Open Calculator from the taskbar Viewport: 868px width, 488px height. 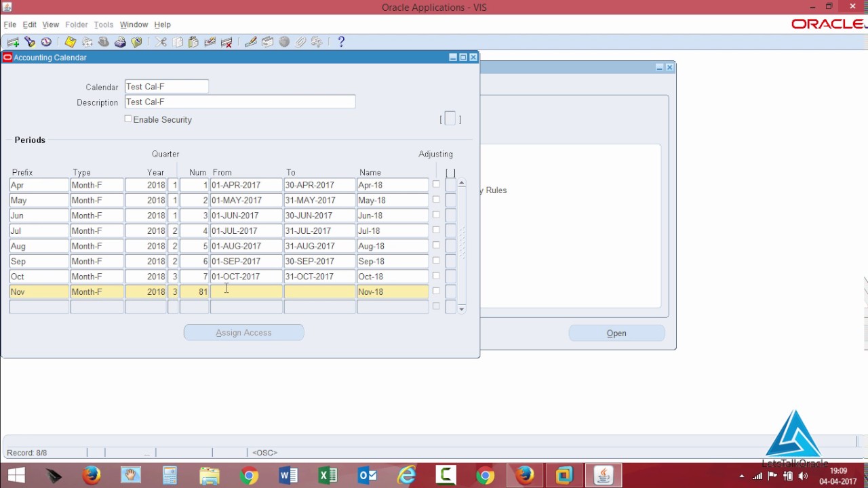tap(170, 476)
